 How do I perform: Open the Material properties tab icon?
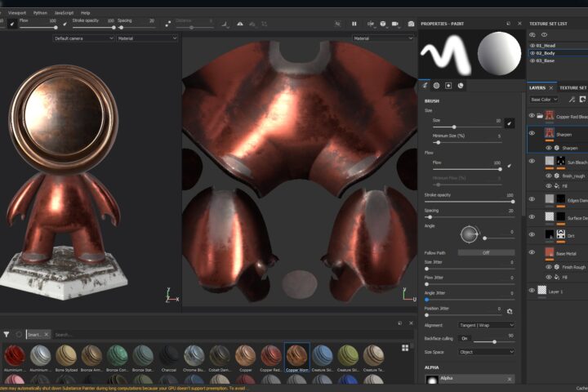(x=461, y=86)
